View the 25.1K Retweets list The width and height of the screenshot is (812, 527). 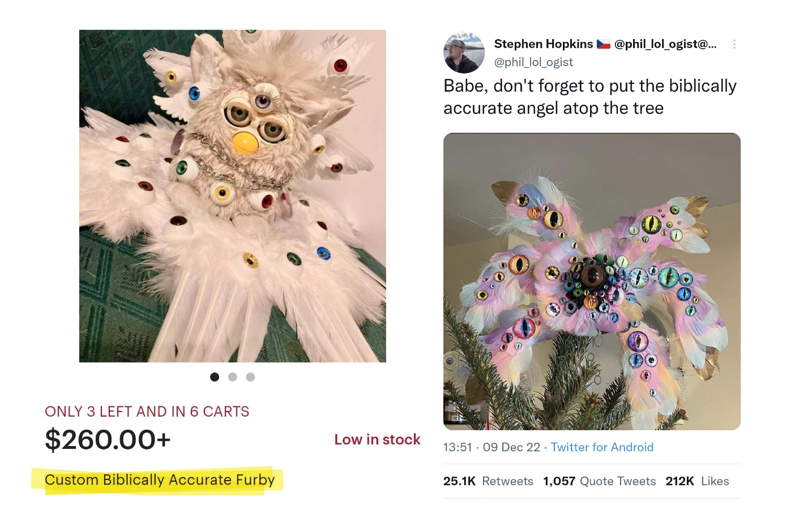click(x=488, y=481)
